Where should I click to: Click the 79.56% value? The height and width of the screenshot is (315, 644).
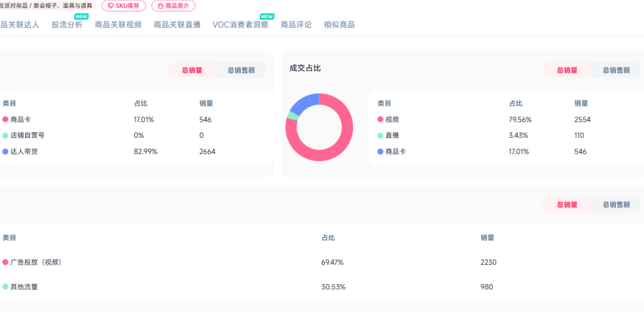521,119
